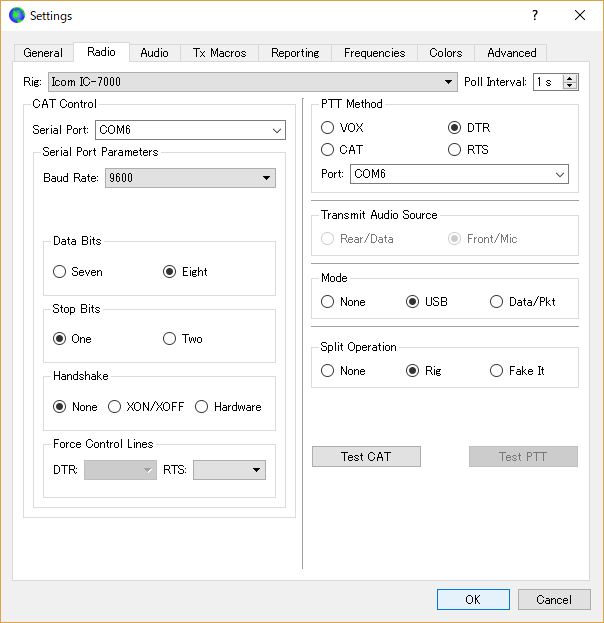The image size is (604, 623).
Task: Increase Poll Interval with up arrow
Action: click(x=570, y=78)
